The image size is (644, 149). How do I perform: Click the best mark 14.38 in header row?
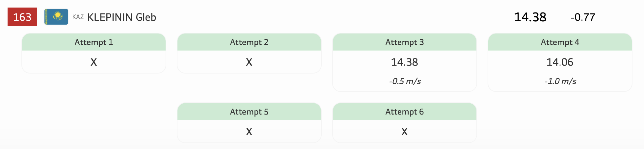click(x=530, y=17)
